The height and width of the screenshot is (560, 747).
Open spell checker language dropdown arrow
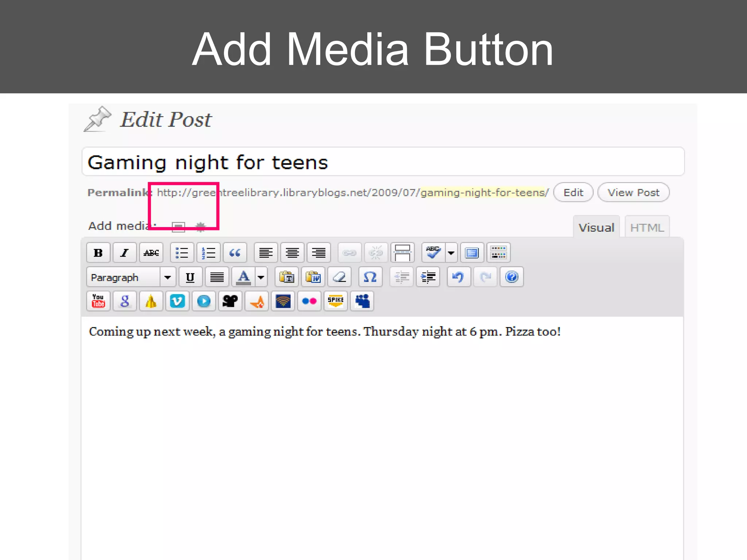pos(451,253)
